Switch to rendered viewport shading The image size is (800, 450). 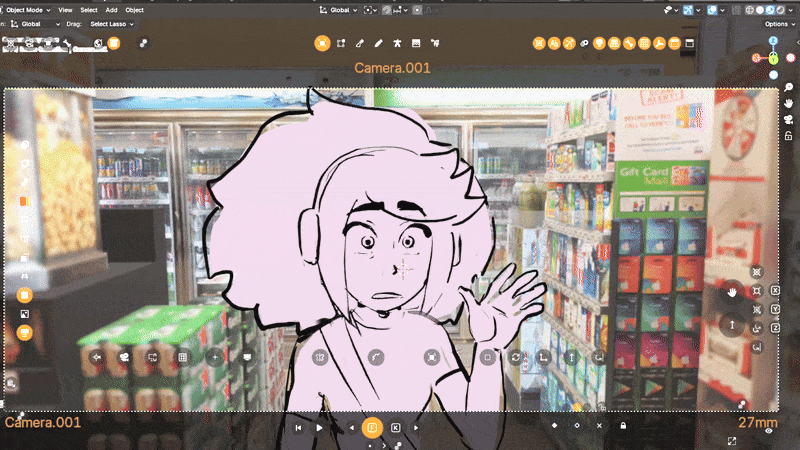(780, 10)
